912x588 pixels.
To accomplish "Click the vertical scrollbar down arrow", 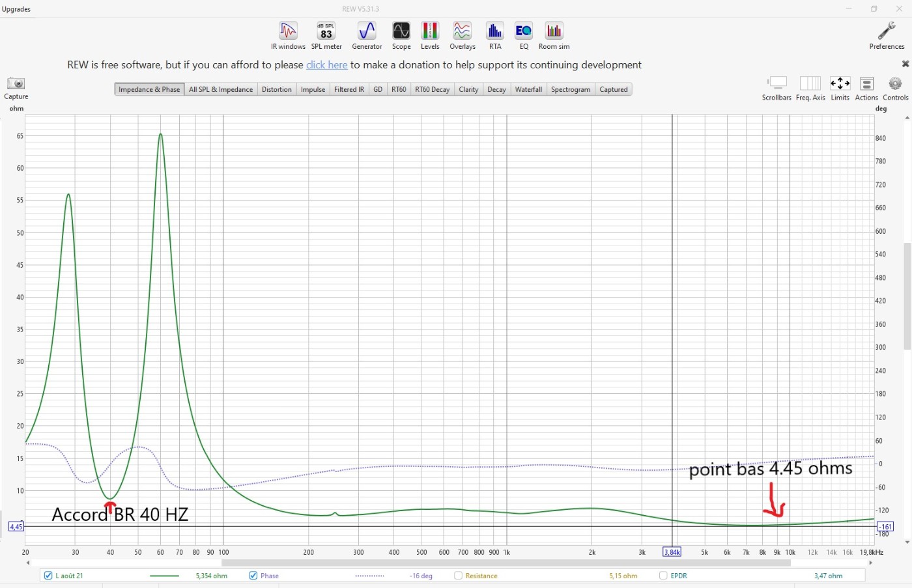I will point(907,542).
